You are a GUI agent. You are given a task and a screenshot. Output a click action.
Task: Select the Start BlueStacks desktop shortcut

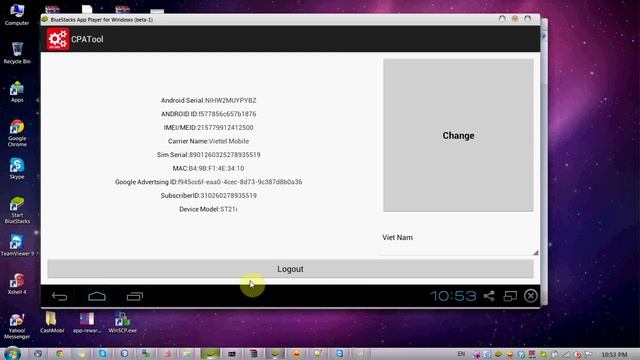(17, 210)
